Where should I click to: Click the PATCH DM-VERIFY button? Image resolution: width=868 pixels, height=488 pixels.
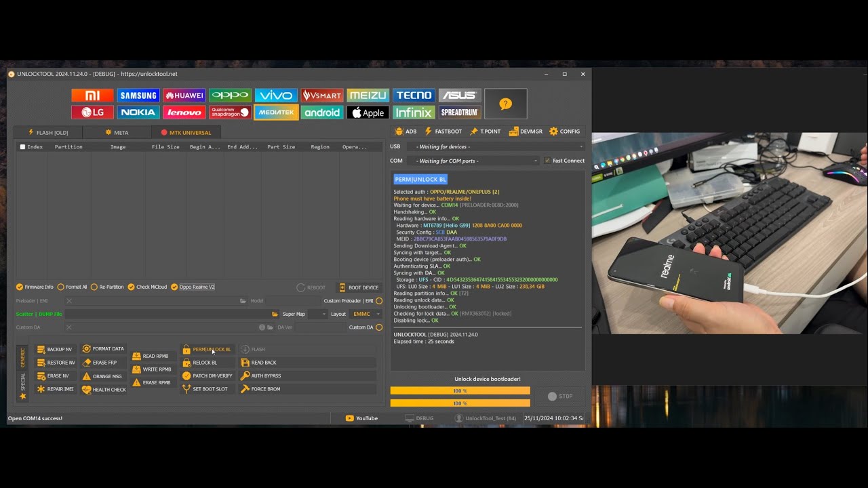pyautogui.click(x=208, y=375)
